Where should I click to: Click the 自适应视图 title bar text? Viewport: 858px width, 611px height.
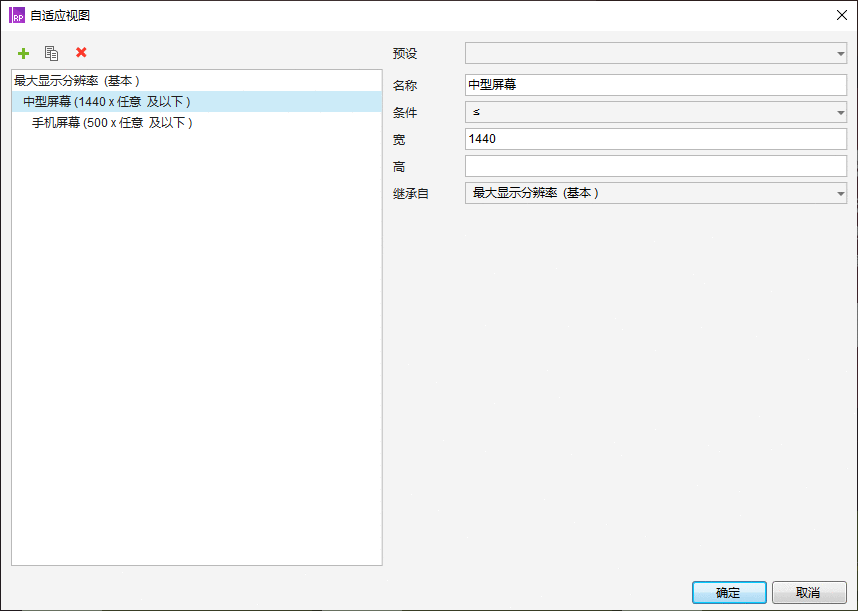[60, 15]
